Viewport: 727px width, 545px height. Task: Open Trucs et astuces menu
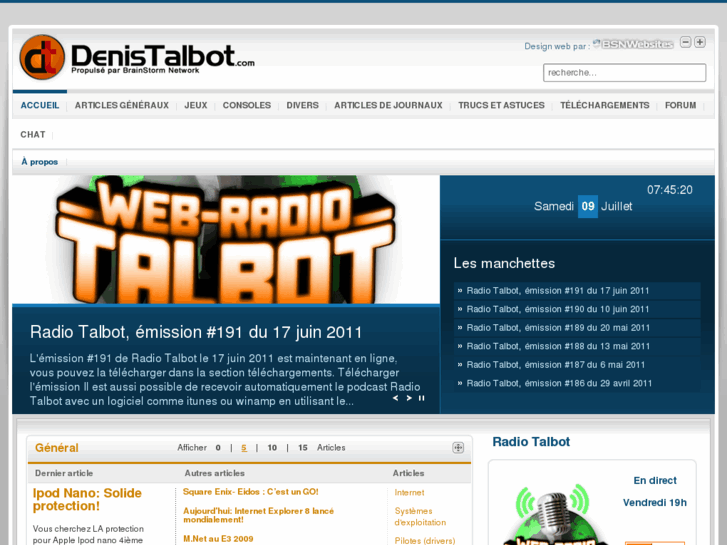[x=501, y=105]
